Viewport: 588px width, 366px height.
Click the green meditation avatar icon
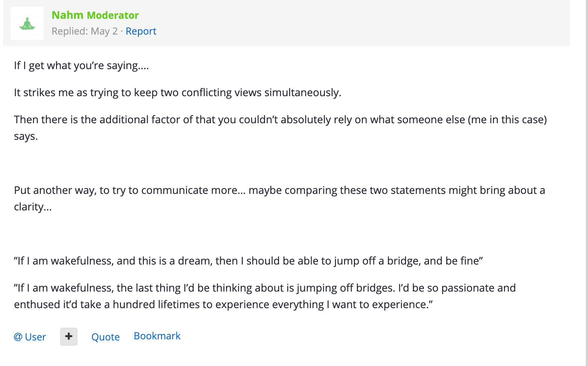tap(27, 23)
